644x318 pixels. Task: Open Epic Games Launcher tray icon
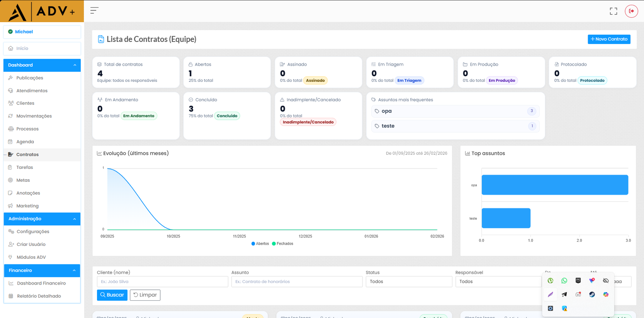[578, 281]
